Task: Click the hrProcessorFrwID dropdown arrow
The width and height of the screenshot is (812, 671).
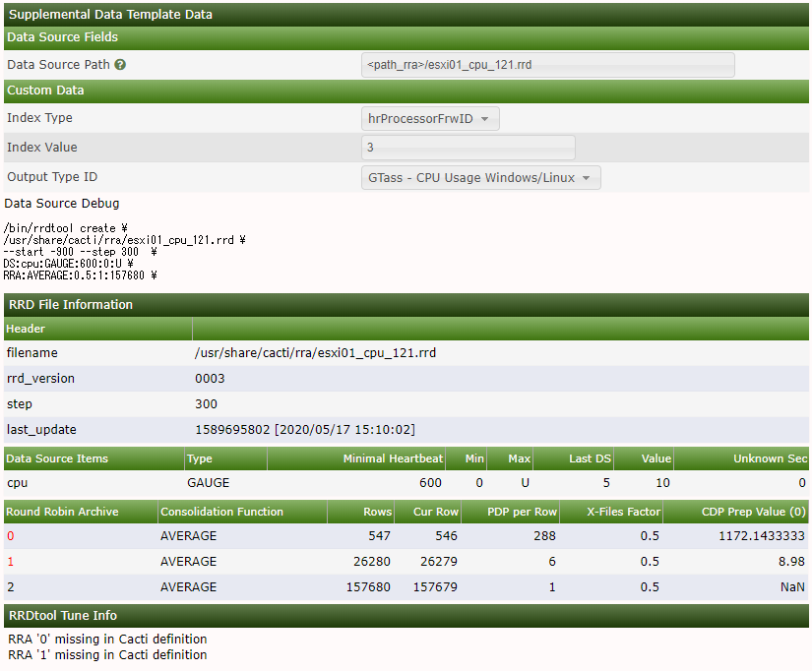Action: click(x=484, y=119)
